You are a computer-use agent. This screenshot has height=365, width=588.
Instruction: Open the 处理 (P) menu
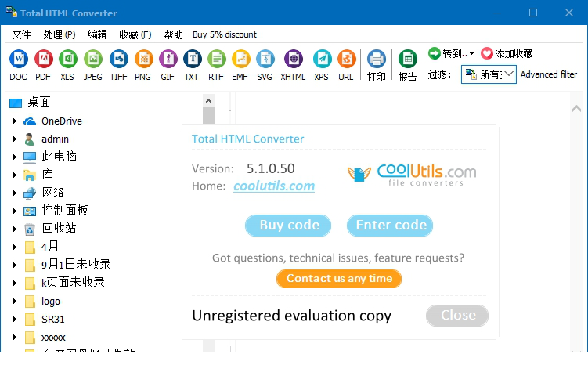[x=60, y=34]
